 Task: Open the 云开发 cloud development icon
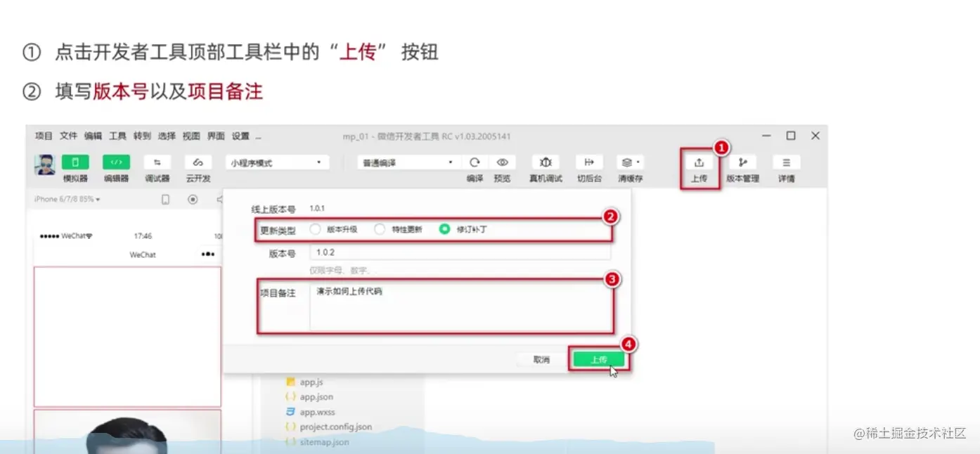[198, 163]
